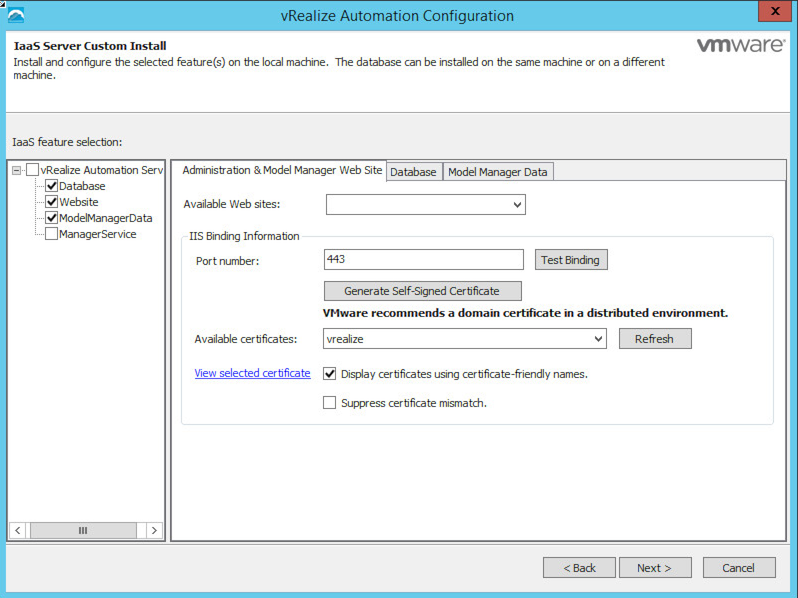The width and height of the screenshot is (798, 598).
Task: Collapse the vRealize Automation Server tree node
Action: click(x=17, y=170)
